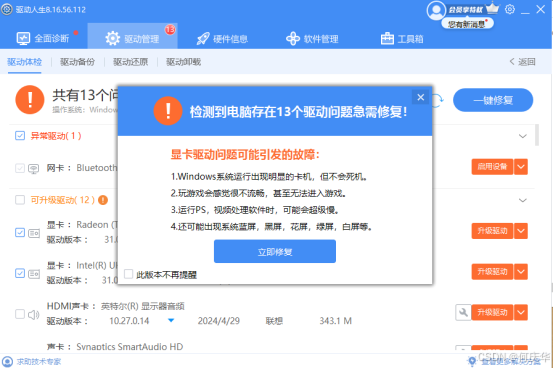The width and height of the screenshot is (554, 368).
Task: Check the HDMI声卡 row checkbox
Action: coord(20,314)
